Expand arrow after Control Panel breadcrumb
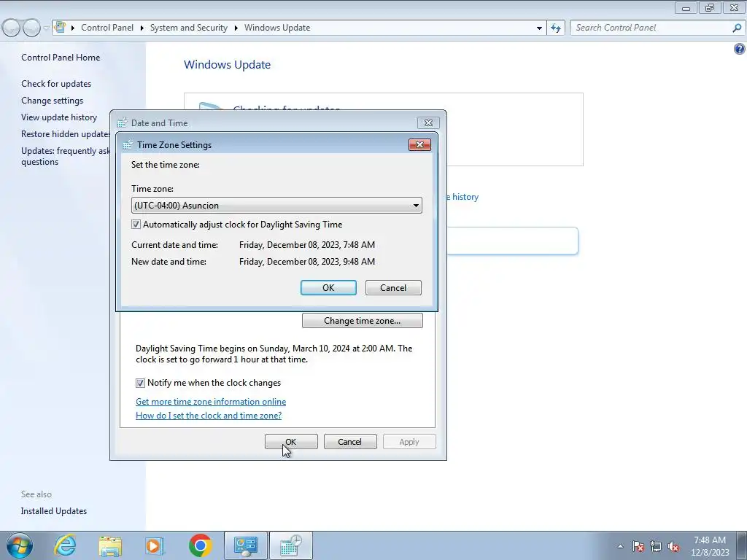 (x=142, y=28)
